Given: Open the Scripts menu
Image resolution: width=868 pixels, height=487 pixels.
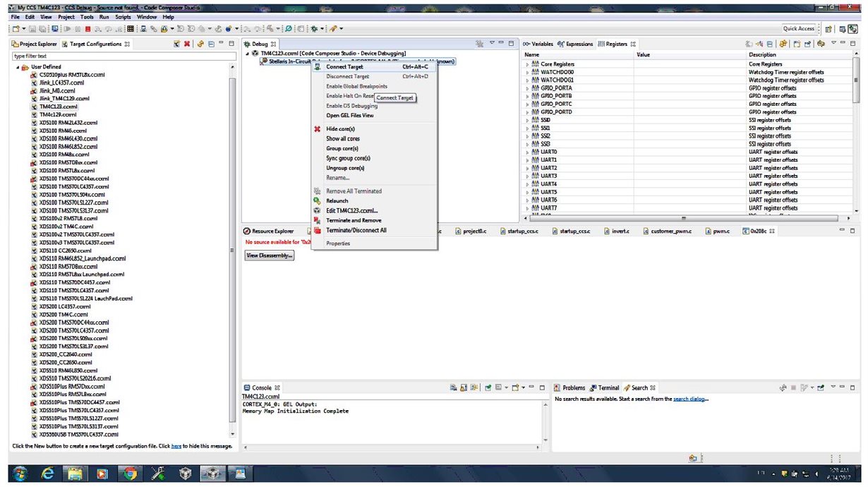Looking at the screenshot, I should pyautogui.click(x=123, y=16).
